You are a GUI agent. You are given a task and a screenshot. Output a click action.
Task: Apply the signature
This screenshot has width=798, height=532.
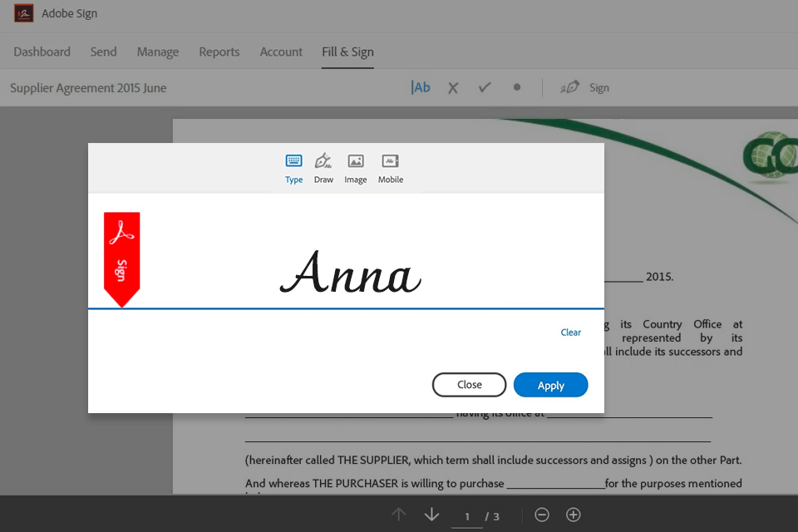click(550, 385)
